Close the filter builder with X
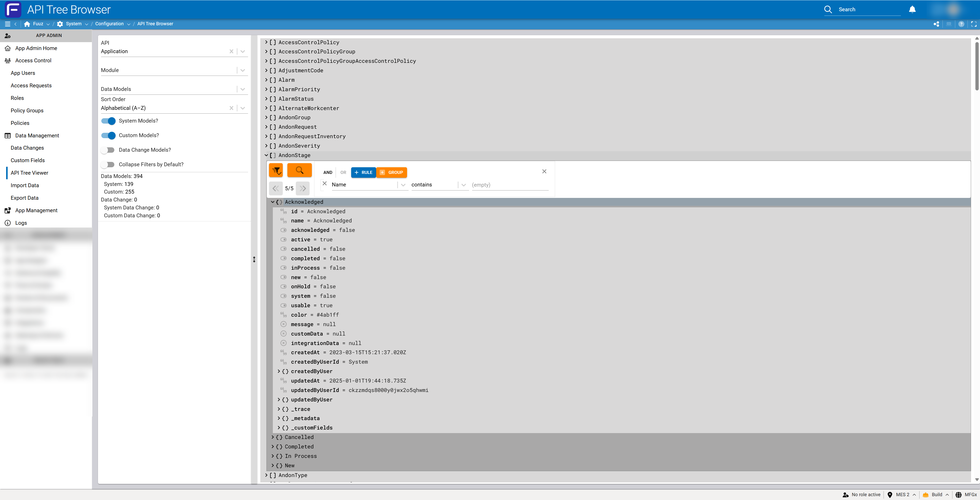 click(544, 171)
